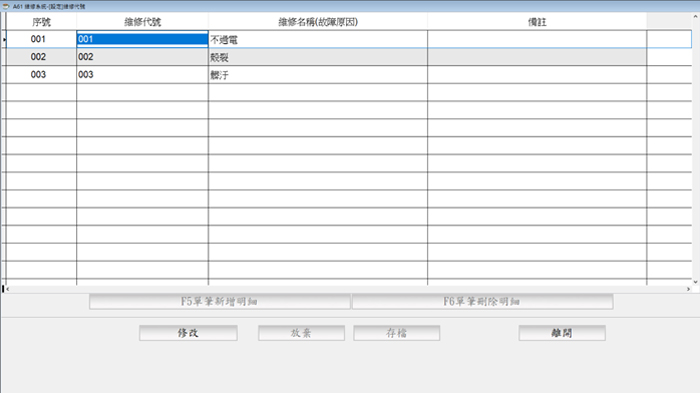This screenshot has width=700, height=393.
Task: Click the horizontal scrollbar left arrow
Action: (8, 289)
